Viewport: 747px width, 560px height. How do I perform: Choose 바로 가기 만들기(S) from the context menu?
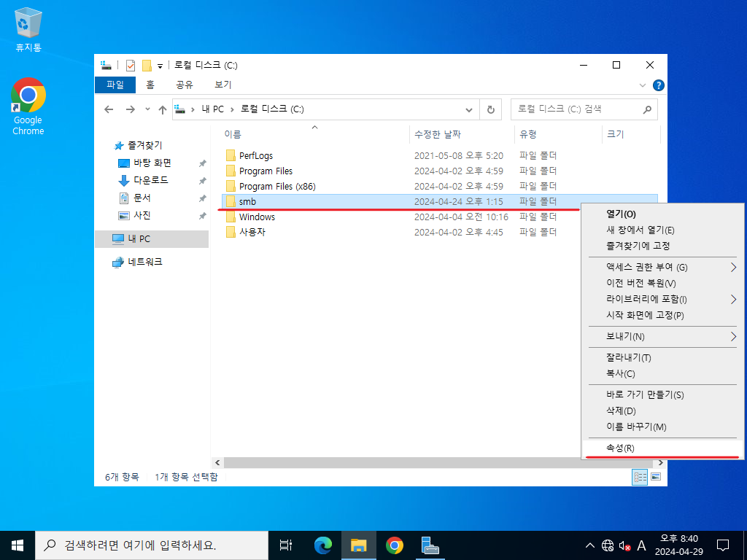tap(662, 394)
